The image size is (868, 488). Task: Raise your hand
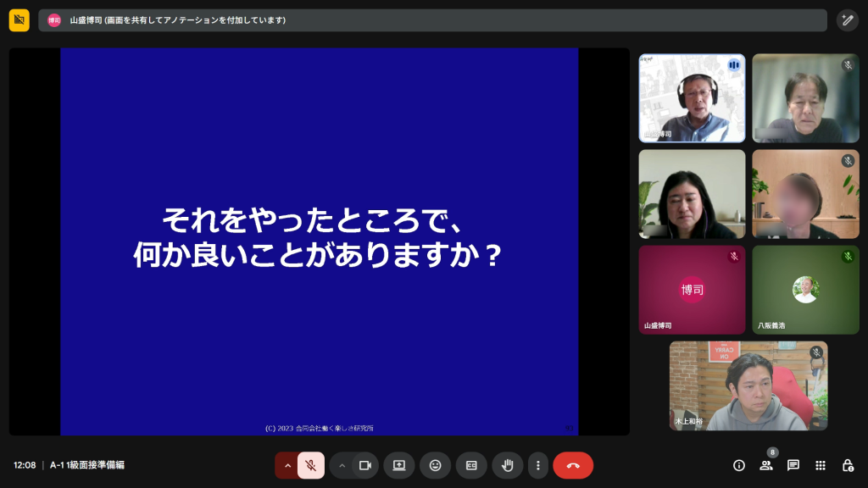[508, 465]
